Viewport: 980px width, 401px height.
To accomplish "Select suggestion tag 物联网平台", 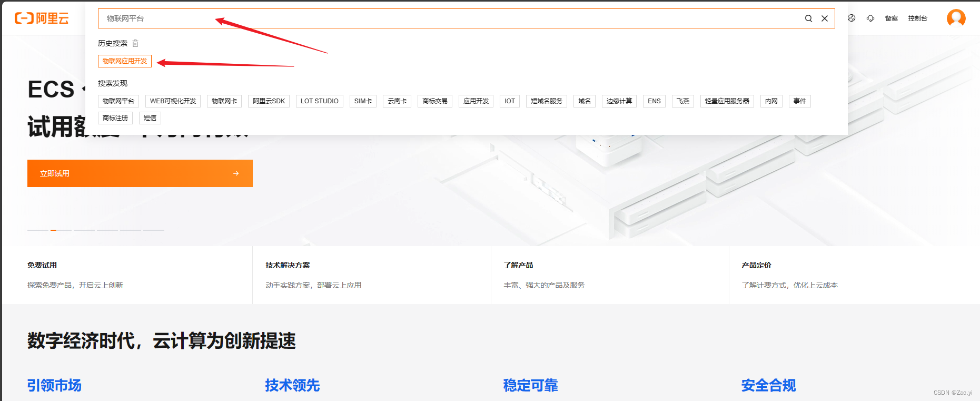I will click(118, 101).
